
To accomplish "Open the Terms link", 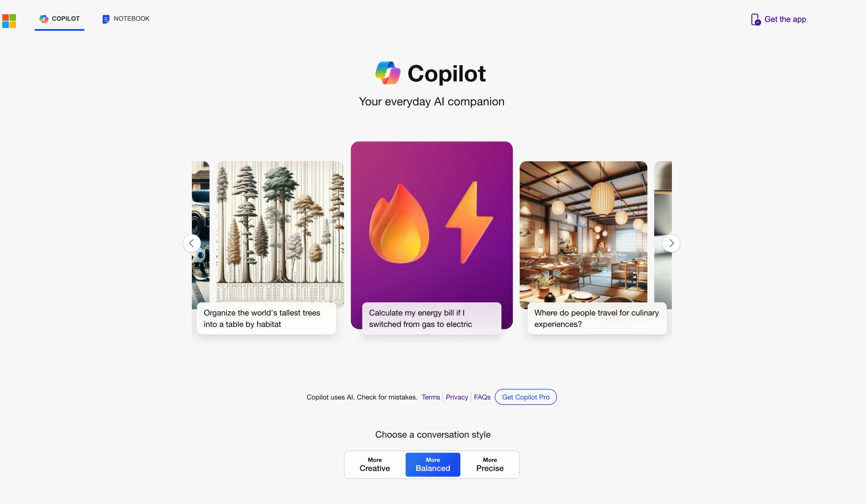I will tap(431, 397).
